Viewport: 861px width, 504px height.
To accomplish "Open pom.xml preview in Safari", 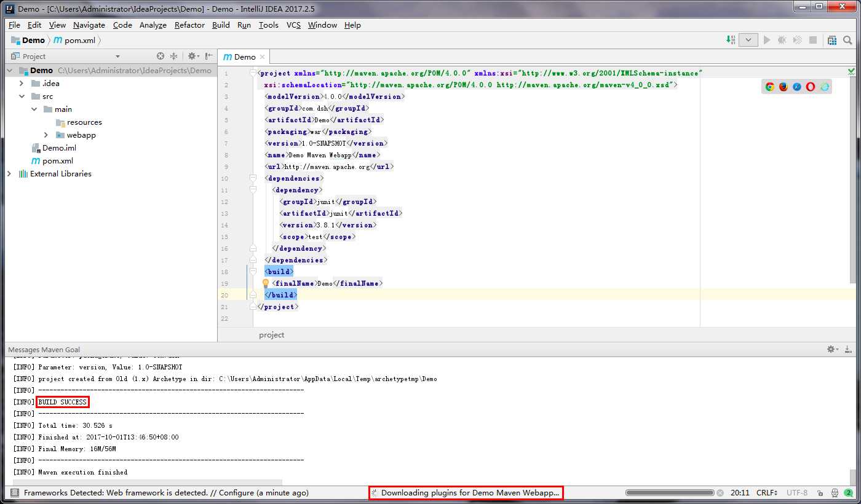I will coord(797,87).
